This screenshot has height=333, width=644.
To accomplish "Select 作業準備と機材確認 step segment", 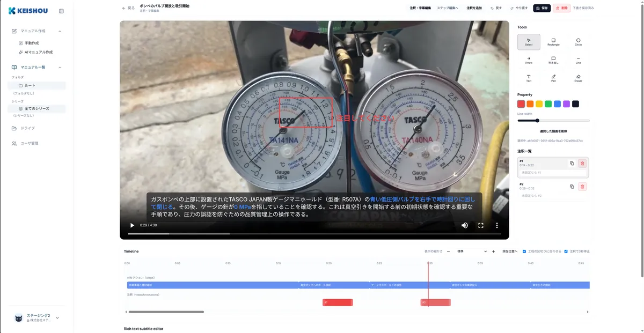I will (213, 285).
